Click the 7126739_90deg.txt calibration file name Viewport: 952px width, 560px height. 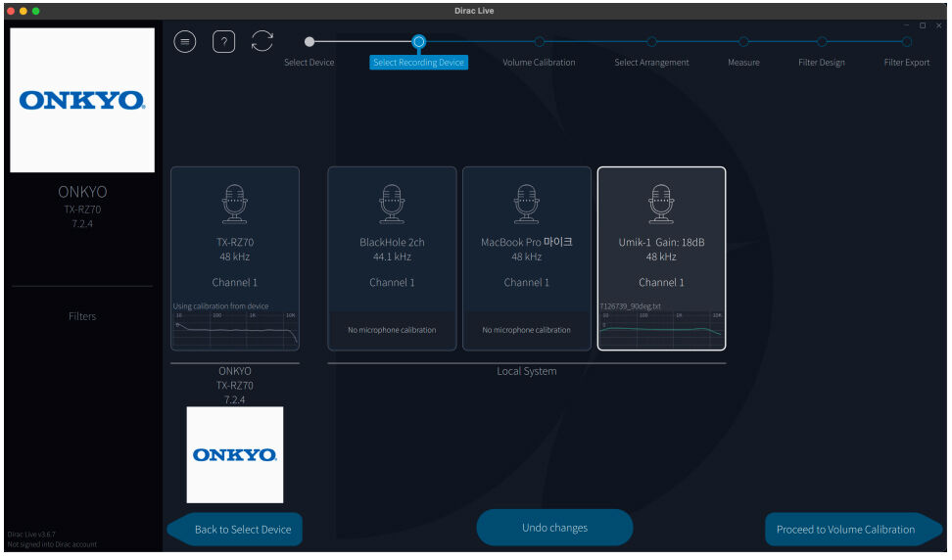click(630, 306)
